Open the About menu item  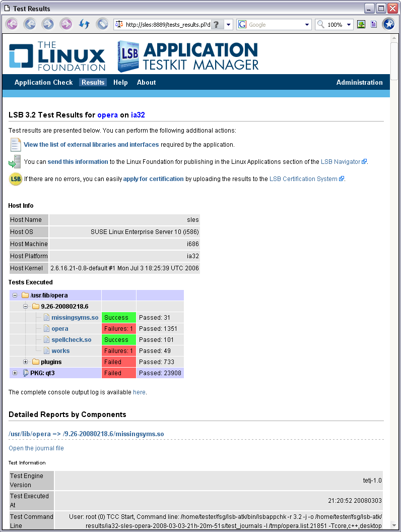click(147, 82)
